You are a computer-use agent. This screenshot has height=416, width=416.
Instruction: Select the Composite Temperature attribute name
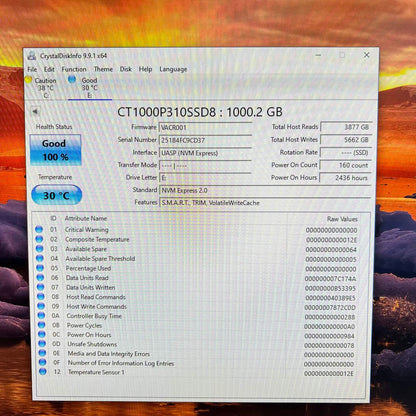(97, 239)
